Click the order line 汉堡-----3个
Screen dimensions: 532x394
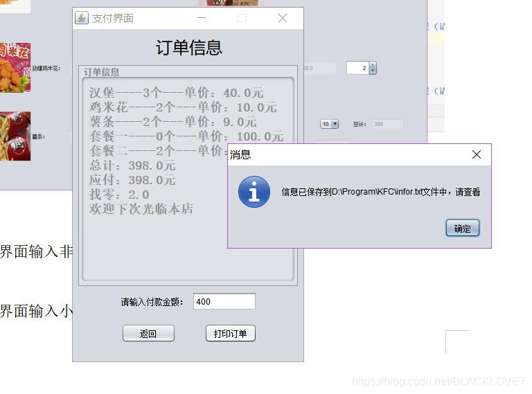(x=177, y=93)
